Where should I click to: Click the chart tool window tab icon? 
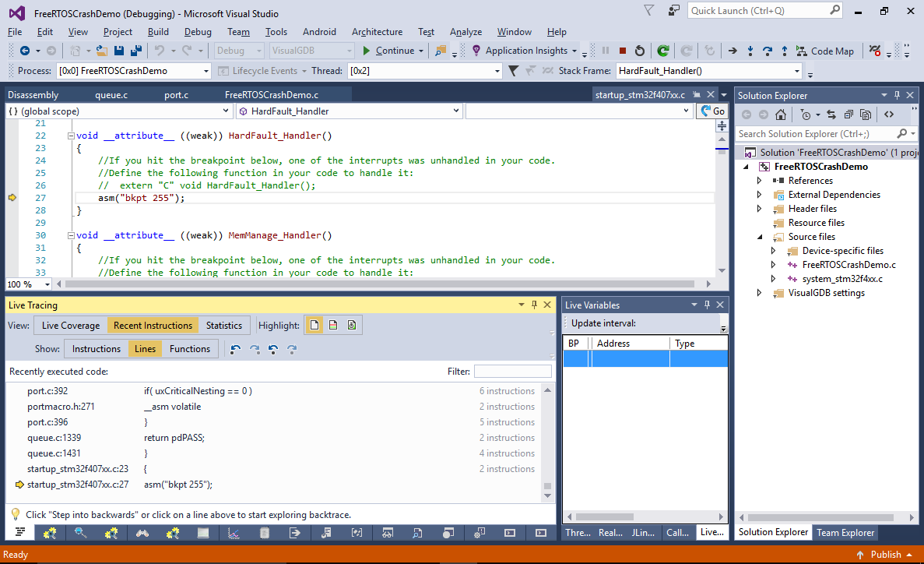234,533
